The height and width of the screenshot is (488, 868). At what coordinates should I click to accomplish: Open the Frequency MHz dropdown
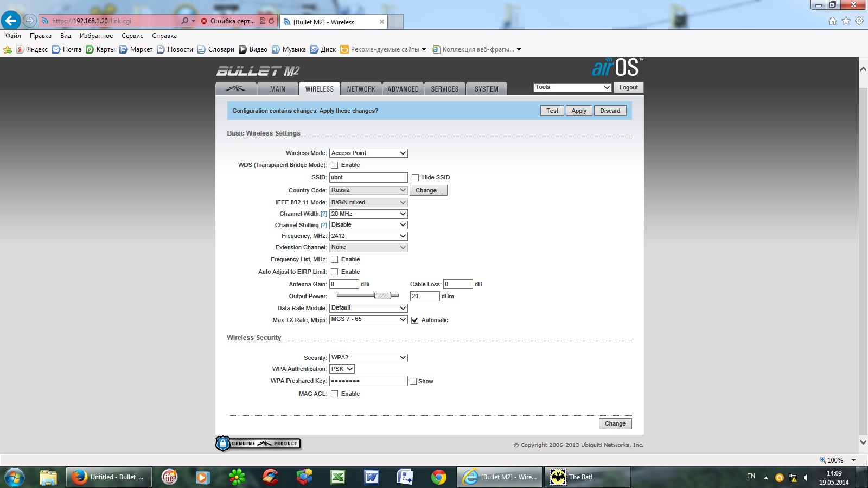pyautogui.click(x=368, y=236)
